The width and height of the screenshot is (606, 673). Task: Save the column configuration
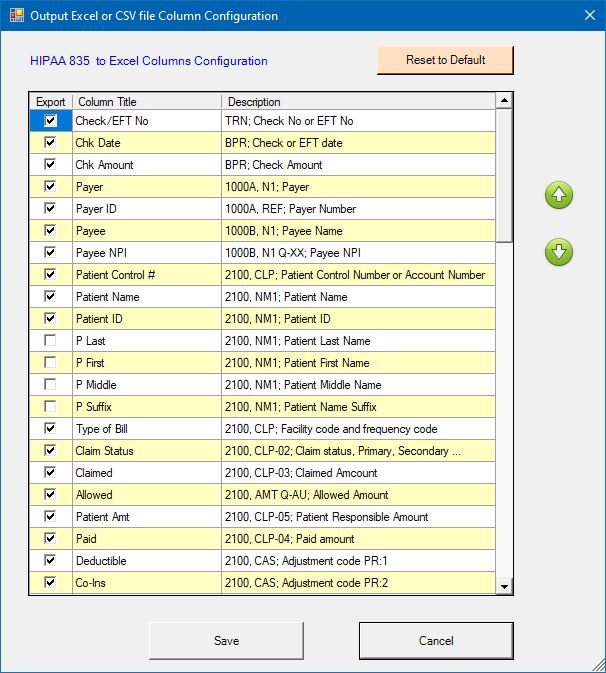226,641
